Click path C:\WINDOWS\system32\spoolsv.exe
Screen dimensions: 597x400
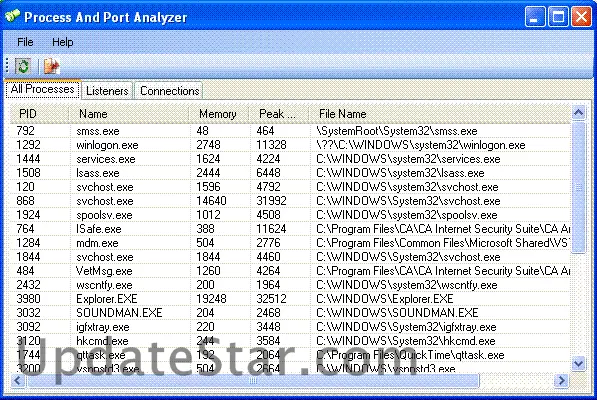[407, 215]
